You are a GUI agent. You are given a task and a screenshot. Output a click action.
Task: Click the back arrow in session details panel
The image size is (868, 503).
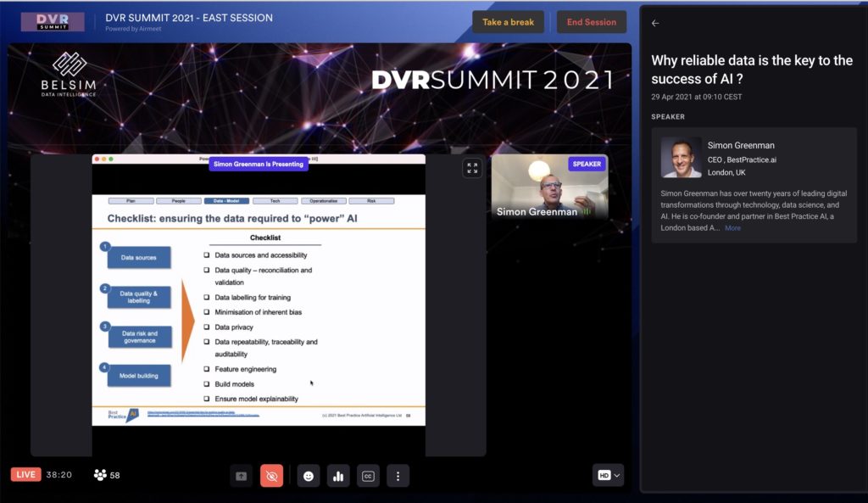point(655,23)
